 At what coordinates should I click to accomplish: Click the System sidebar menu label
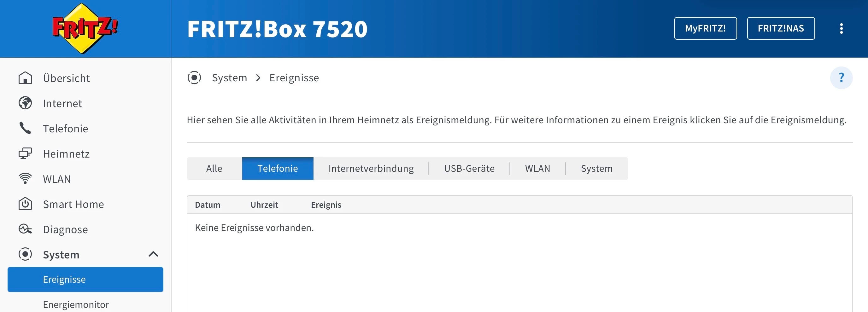click(61, 255)
